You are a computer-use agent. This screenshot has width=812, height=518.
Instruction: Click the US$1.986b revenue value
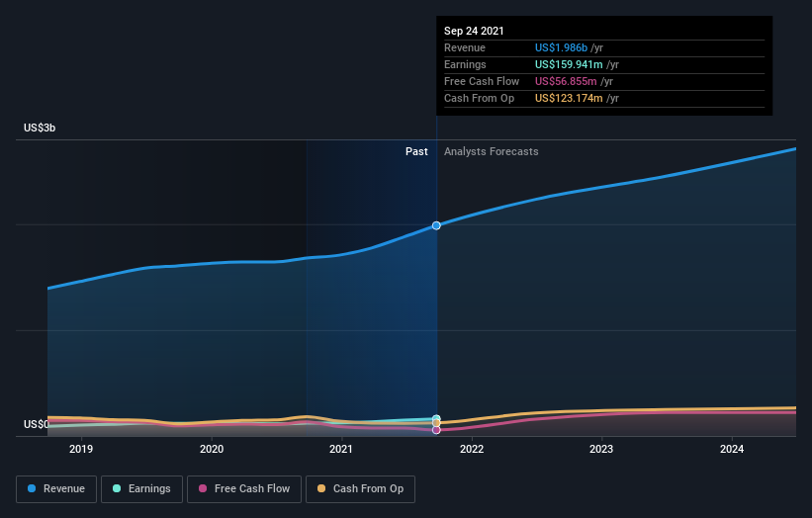point(562,47)
